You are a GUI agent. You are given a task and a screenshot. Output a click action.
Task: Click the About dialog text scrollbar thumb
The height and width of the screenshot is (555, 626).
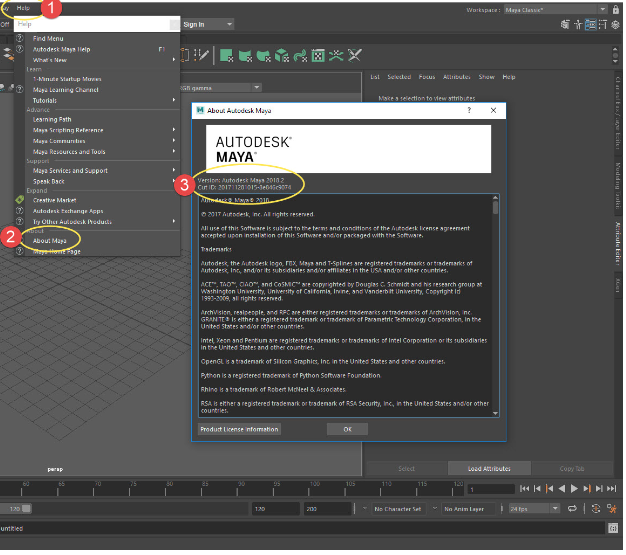point(495,208)
